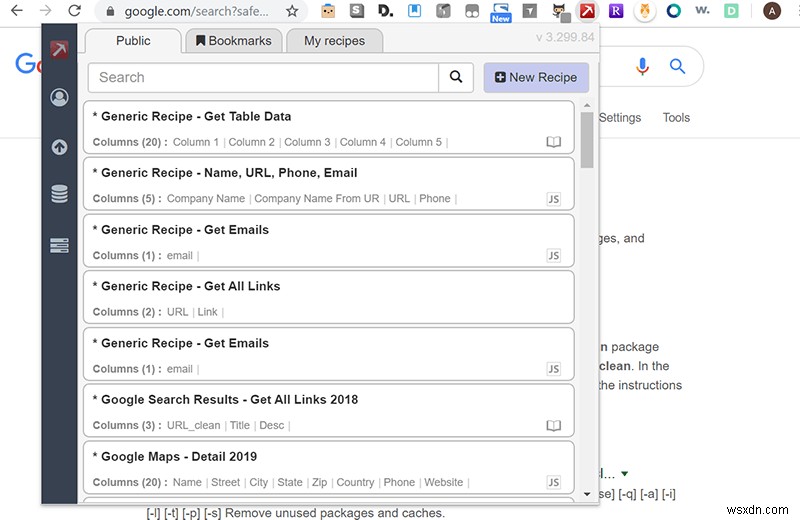The height and width of the screenshot is (520, 800).
Task: Click the green D extension icon
Action: coord(731,11)
